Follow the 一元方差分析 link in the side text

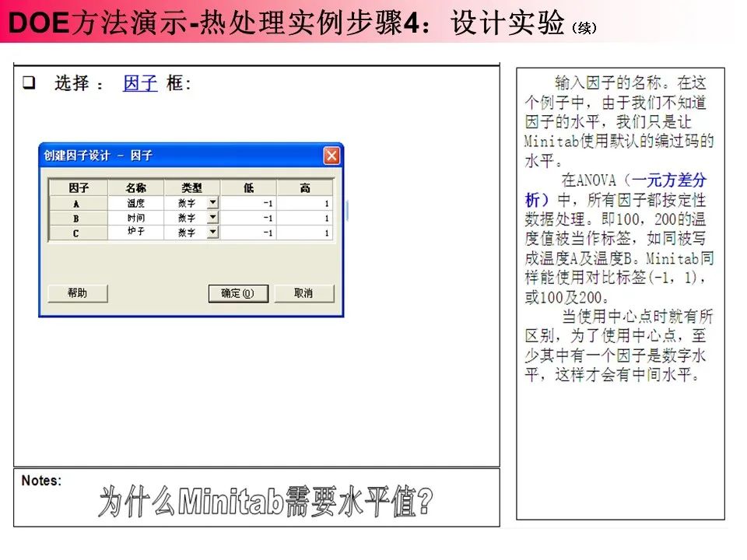click(x=616, y=190)
